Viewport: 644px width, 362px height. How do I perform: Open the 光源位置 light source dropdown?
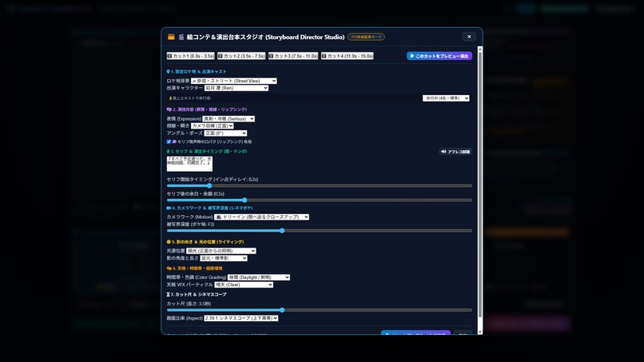[221, 251]
